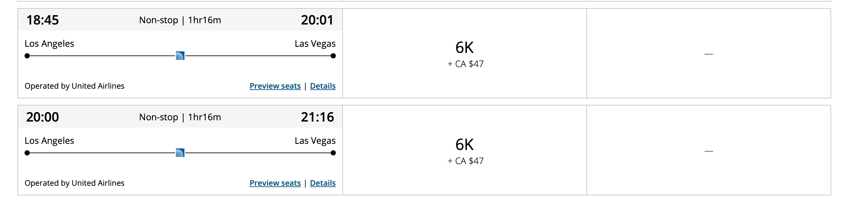Click the 21:16 arrival time

[317, 117]
